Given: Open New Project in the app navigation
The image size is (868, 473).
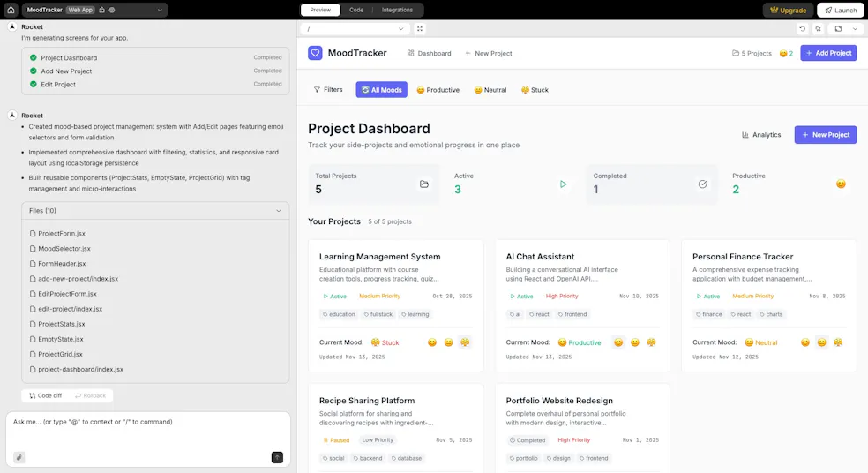Looking at the screenshot, I should point(489,53).
